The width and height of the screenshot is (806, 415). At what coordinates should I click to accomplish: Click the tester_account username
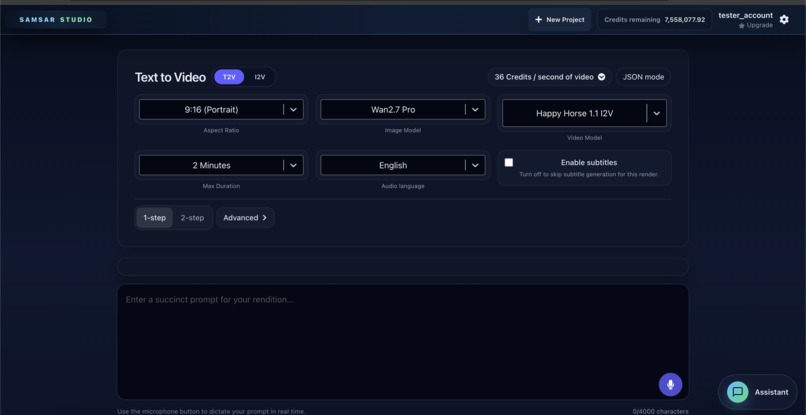coord(745,15)
